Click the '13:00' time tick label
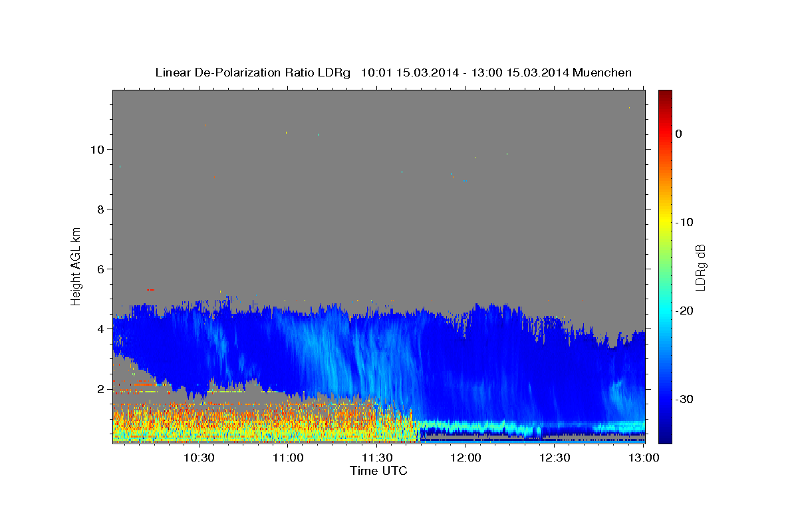This screenshot has width=798, height=532. [x=644, y=458]
